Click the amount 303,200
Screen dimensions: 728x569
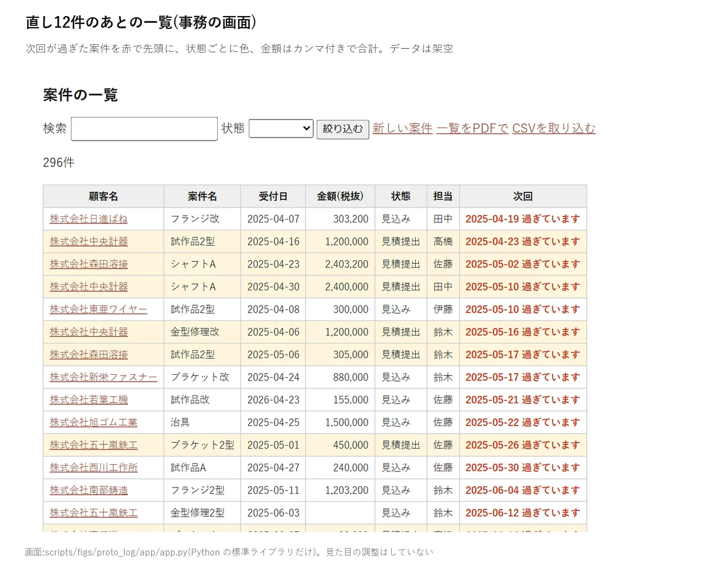[x=350, y=219]
